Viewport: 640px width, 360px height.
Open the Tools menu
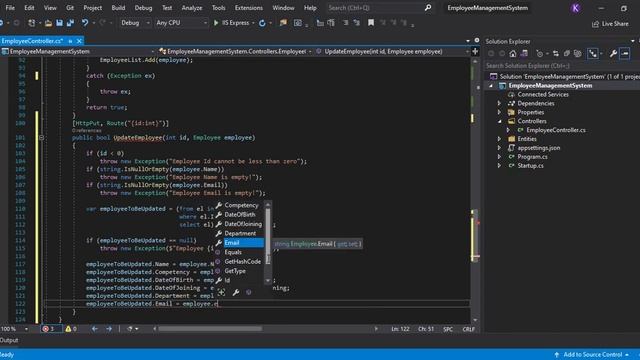[x=218, y=8]
